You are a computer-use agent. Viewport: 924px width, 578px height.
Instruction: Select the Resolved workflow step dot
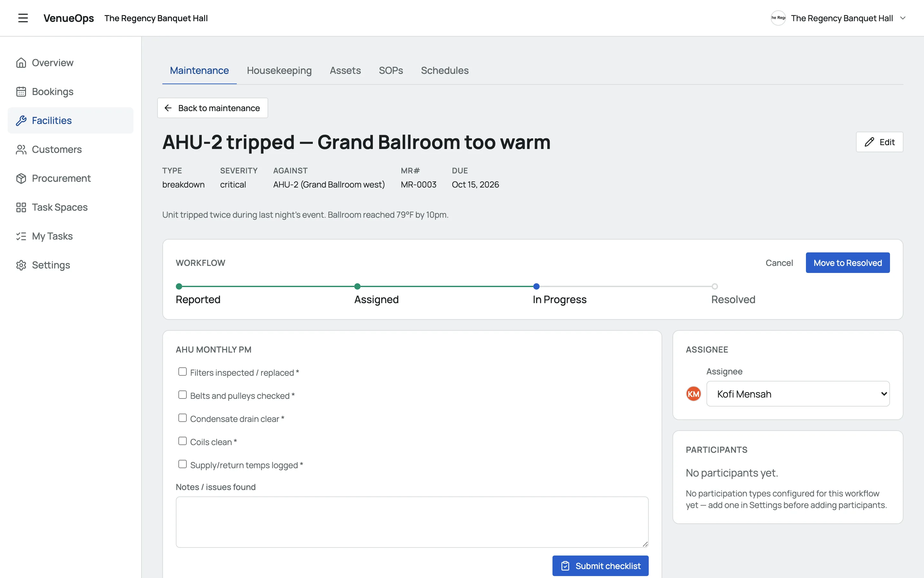pyautogui.click(x=715, y=286)
